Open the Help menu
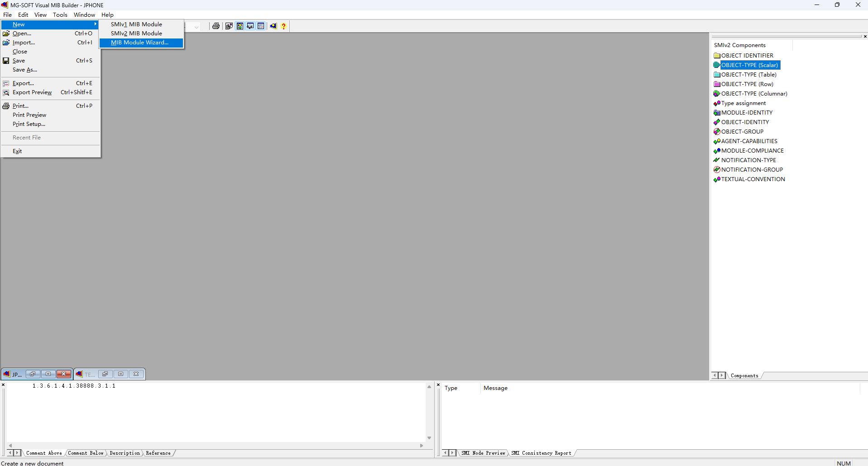This screenshot has width=868, height=466. pos(107,15)
